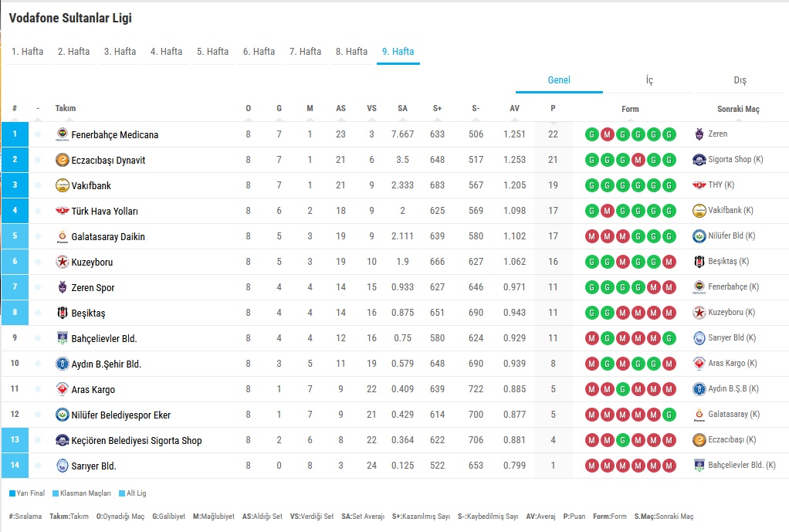Sort table by SA column header
The height and width of the screenshot is (532, 789).
pos(402,108)
